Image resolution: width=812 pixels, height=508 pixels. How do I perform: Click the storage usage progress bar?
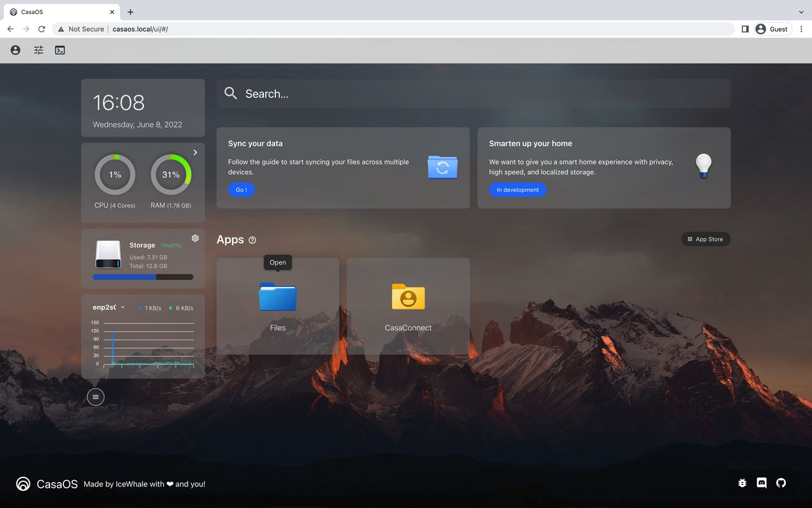click(x=143, y=277)
